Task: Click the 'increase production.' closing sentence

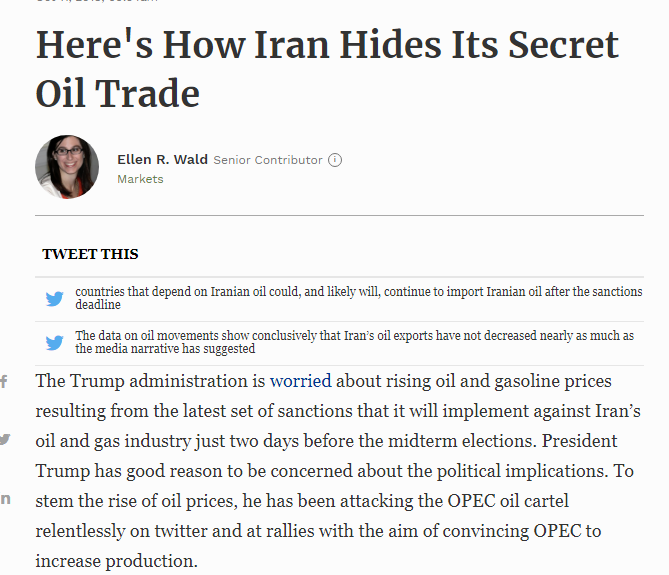Action: tap(116, 561)
